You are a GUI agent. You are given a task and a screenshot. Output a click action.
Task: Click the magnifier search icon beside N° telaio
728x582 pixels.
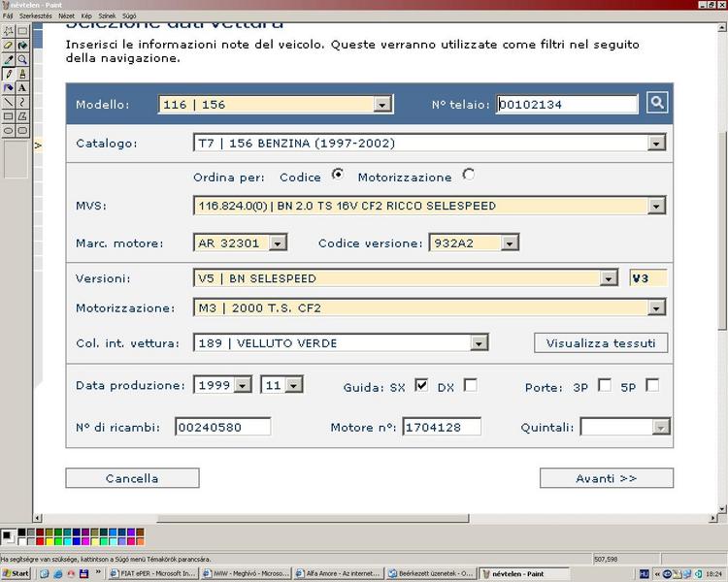pos(657,102)
